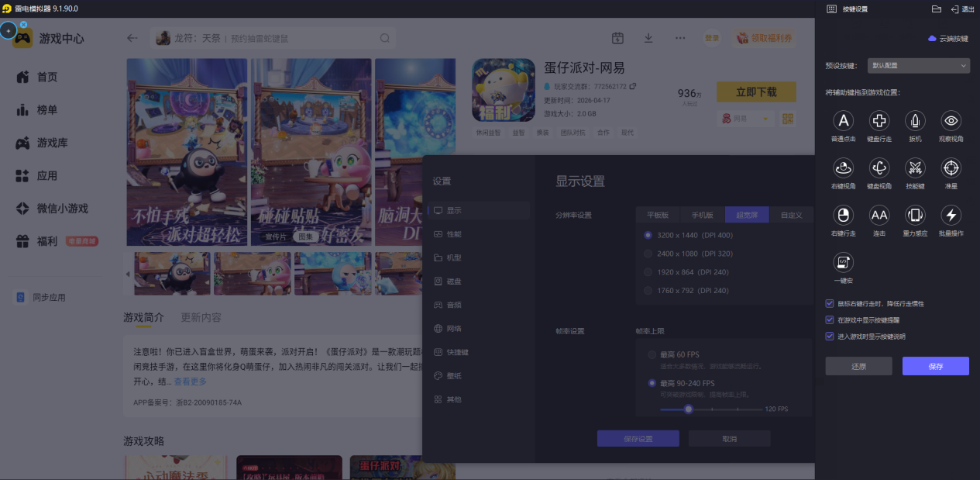
Task: Toggle 鼠标右键行走时,降低行走惯性 checkbox
Action: pos(830,303)
